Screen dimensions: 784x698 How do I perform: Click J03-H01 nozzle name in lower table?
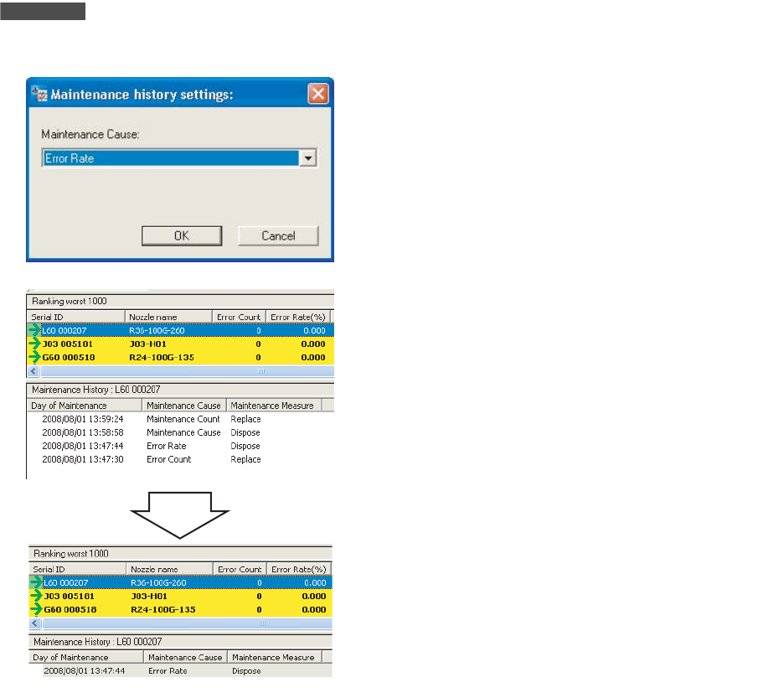click(149, 596)
